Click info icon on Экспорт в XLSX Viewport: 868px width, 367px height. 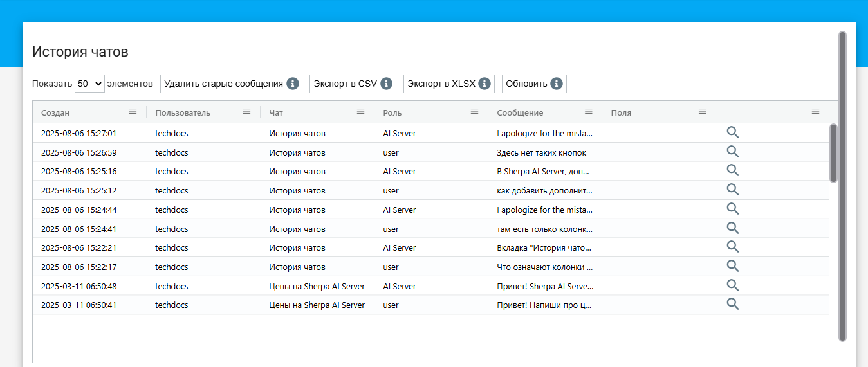[485, 84]
